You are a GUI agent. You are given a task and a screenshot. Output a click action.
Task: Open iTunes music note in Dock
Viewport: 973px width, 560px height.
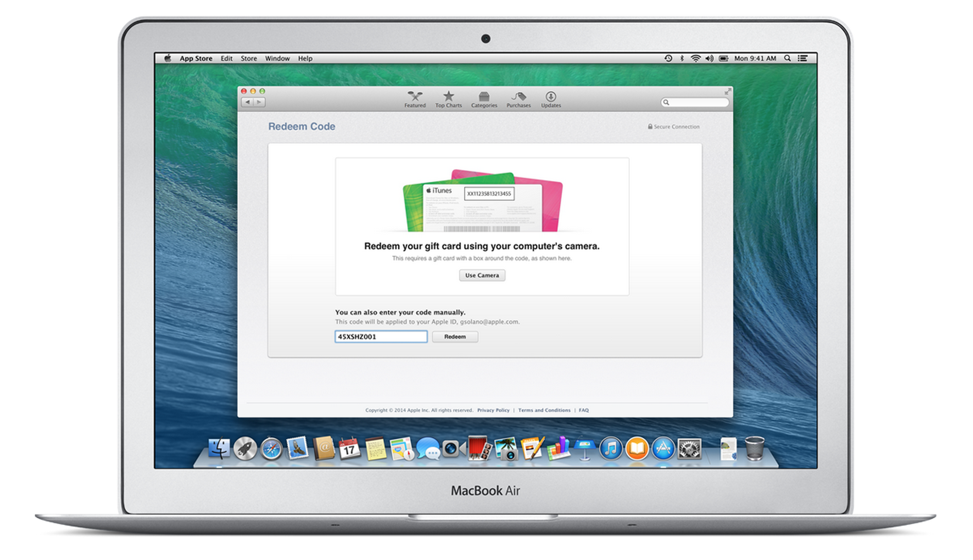pyautogui.click(x=610, y=449)
